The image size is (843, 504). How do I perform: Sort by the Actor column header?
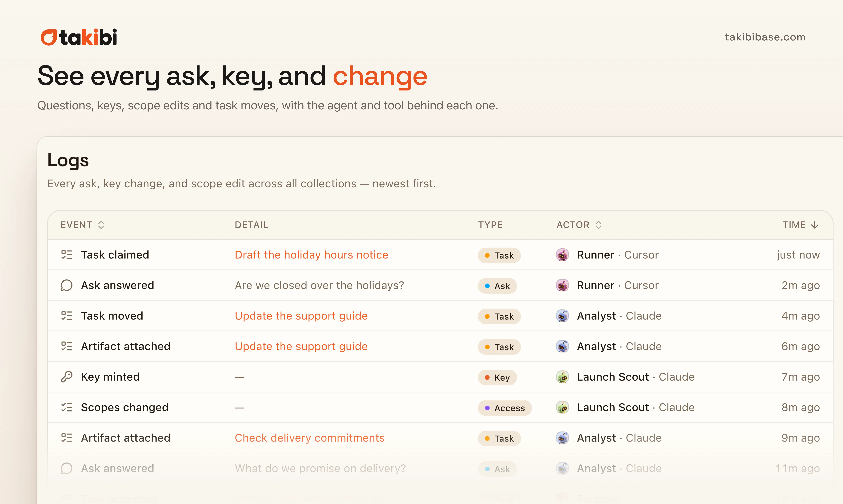click(x=579, y=225)
